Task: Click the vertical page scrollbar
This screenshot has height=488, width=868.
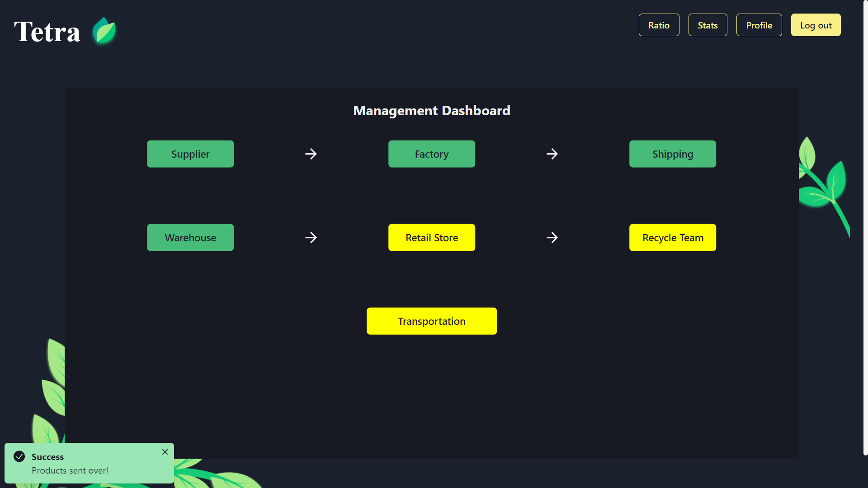Action: click(x=865, y=226)
